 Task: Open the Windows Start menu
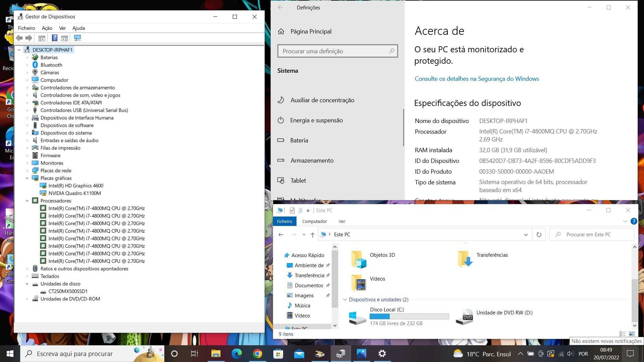pos(10,354)
